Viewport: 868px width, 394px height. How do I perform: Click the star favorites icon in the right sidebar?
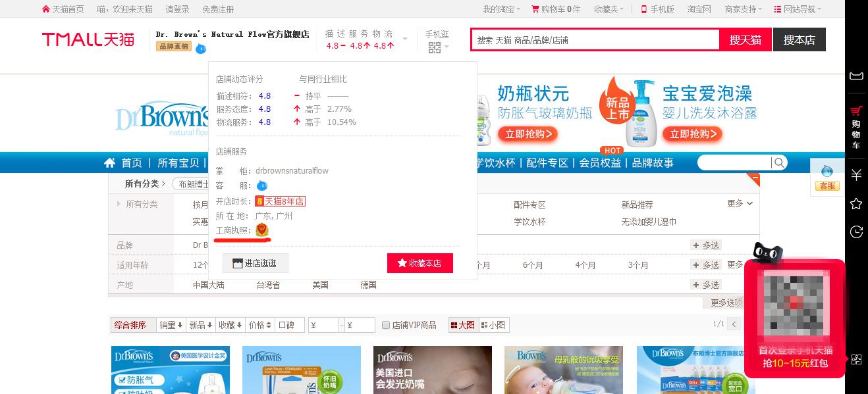pyautogui.click(x=856, y=205)
